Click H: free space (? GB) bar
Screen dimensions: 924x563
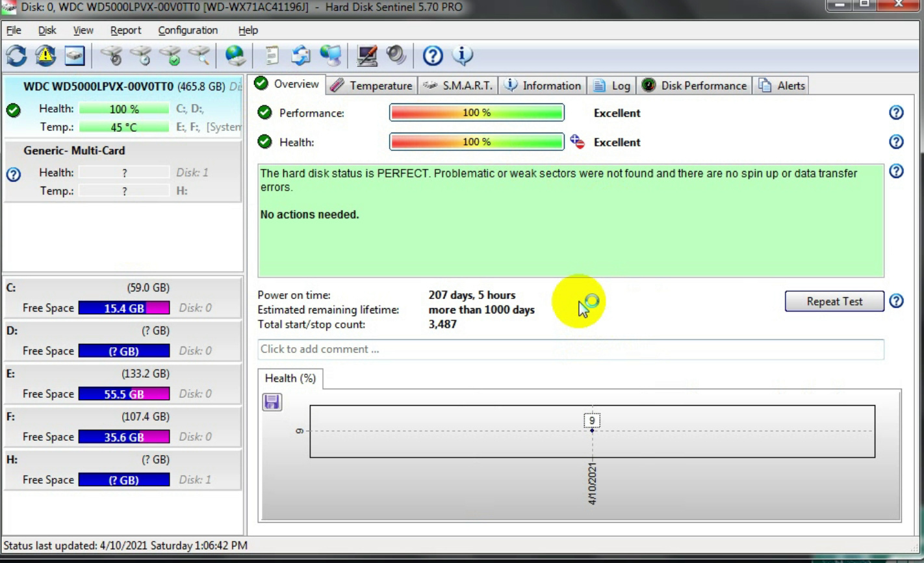pos(124,480)
